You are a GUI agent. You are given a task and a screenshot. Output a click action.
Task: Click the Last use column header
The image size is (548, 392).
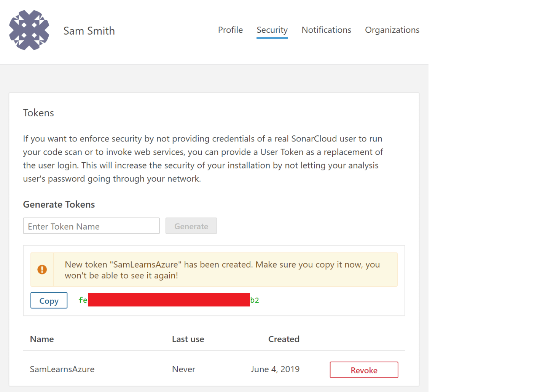[188, 339]
